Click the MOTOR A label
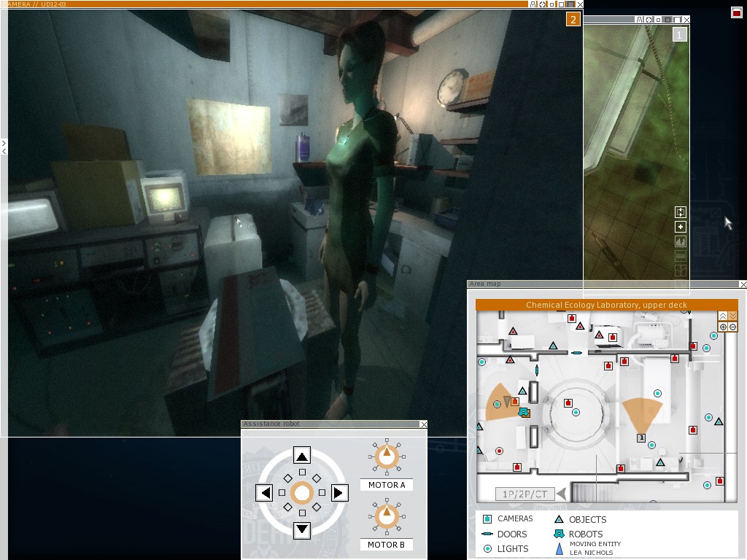747x560 pixels. point(387,485)
